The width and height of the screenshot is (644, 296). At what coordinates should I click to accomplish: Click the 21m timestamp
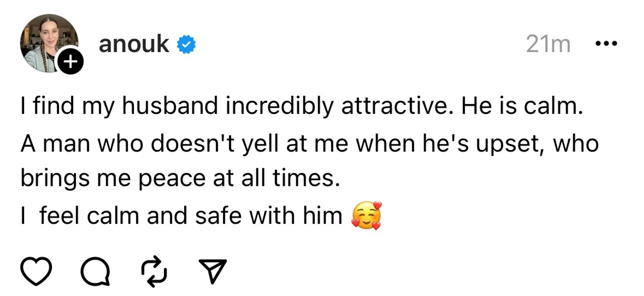point(548,44)
